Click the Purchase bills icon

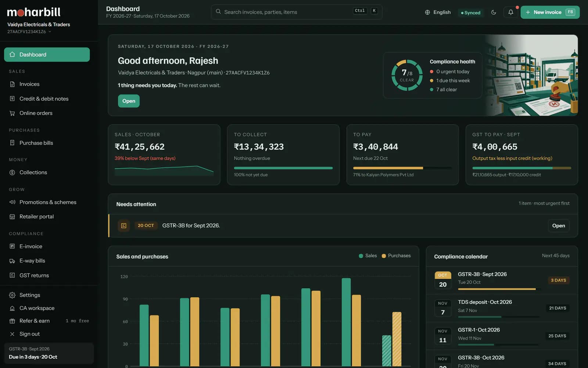click(12, 143)
